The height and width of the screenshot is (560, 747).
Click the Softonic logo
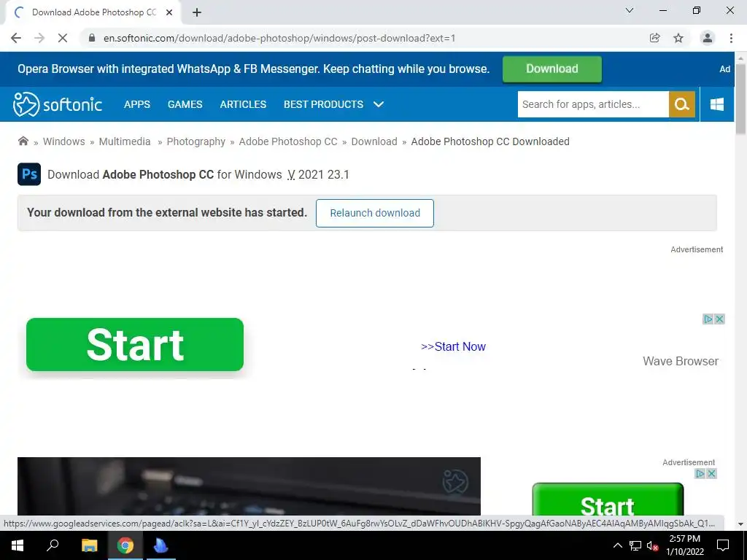(57, 104)
